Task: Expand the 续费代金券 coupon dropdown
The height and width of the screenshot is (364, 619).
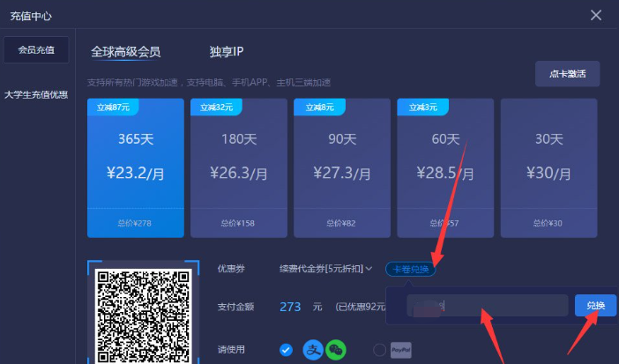Action: click(325, 269)
